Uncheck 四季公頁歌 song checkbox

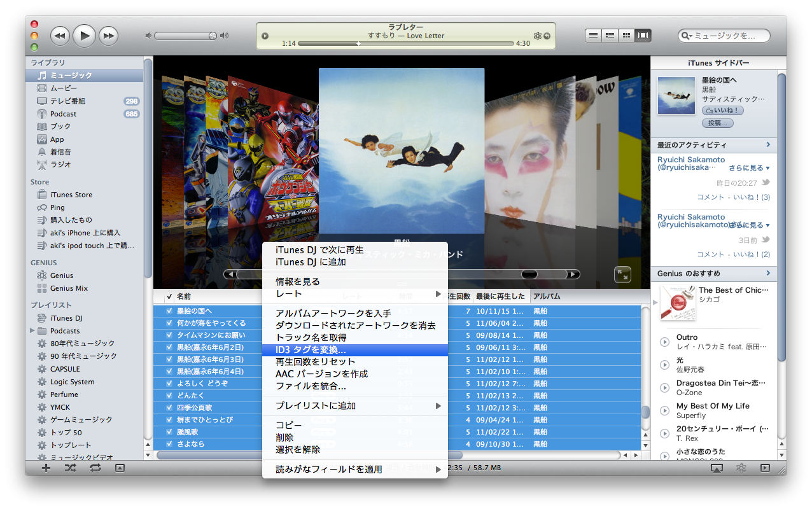click(x=169, y=408)
